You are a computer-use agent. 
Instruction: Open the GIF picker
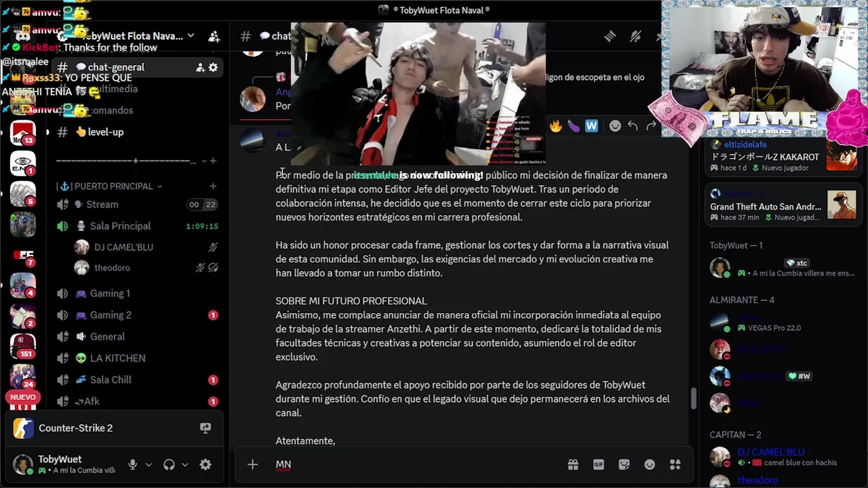click(598, 464)
